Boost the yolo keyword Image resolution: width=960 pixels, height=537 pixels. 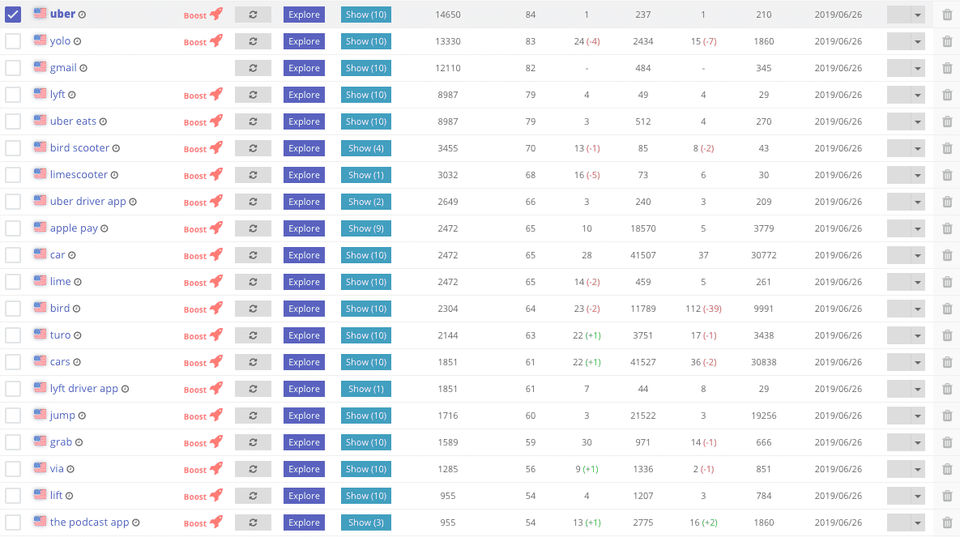pos(203,41)
